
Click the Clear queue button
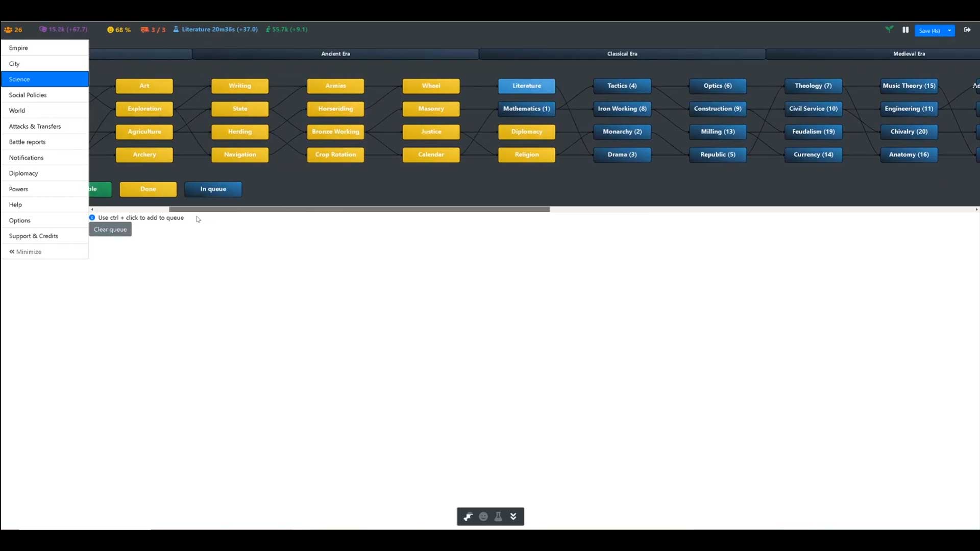point(110,230)
